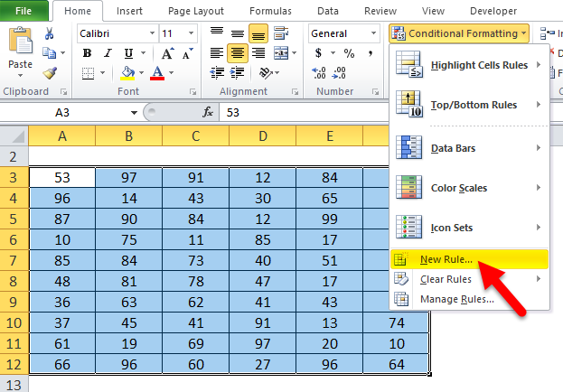563x392 pixels.
Task: Click Top Align icon
Action: pos(217,33)
